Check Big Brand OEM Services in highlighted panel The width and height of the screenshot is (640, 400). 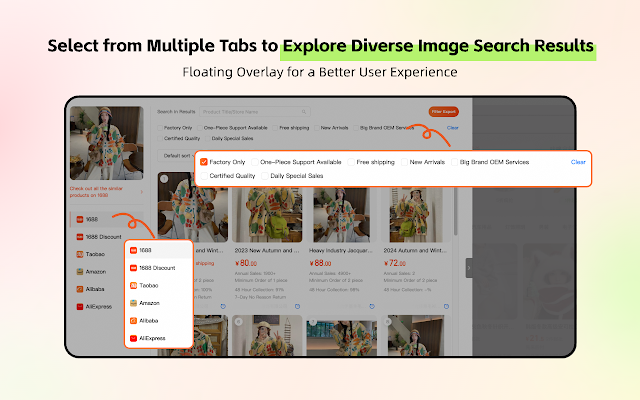pyautogui.click(x=454, y=162)
